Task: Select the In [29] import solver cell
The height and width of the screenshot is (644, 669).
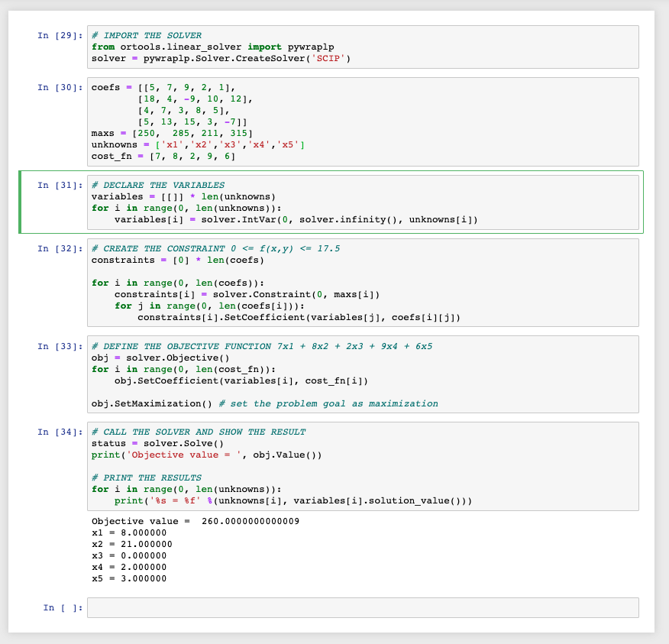Action: [x=363, y=47]
